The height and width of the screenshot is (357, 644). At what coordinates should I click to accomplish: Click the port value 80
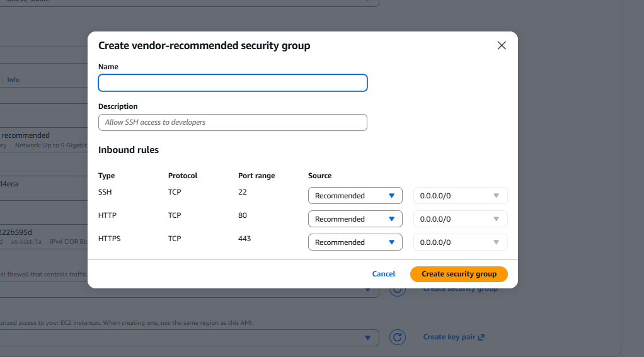[243, 215]
